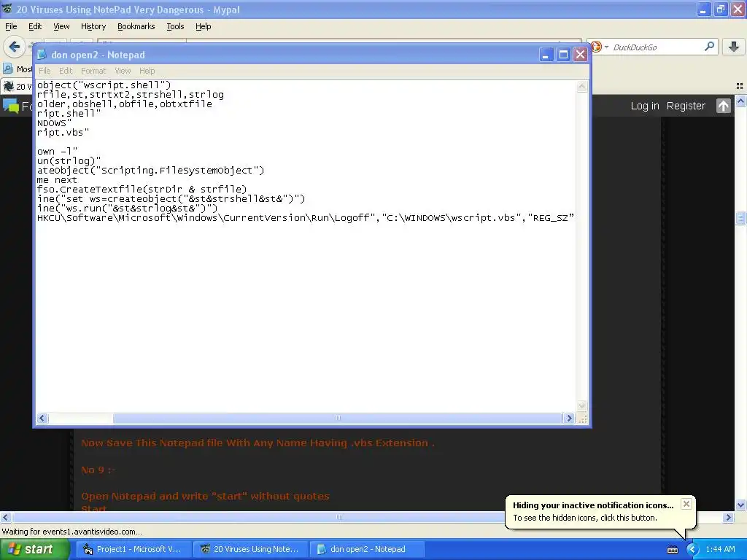Open the Mypal File menu

tap(11, 26)
